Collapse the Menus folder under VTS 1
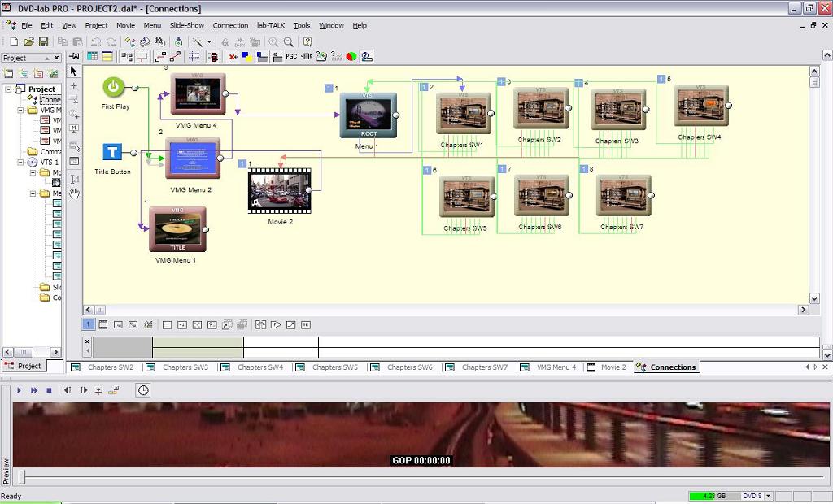This screenshot has height=504, width=833. click(x=32, y=193)
